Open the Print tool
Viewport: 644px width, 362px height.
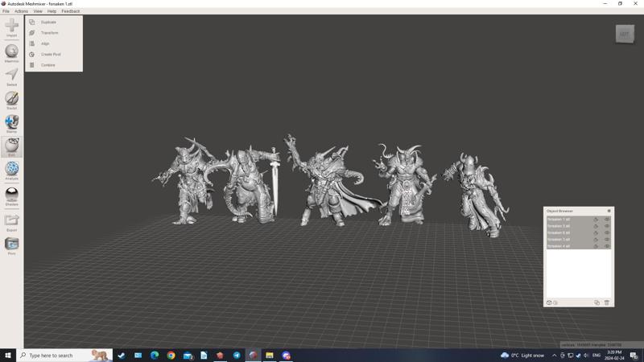coord(11,244)
